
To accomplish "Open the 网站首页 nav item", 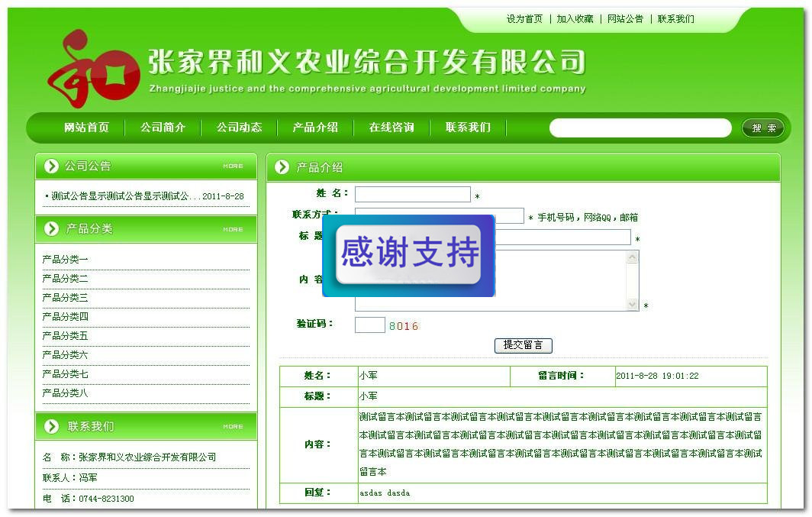I will (86, 128).
